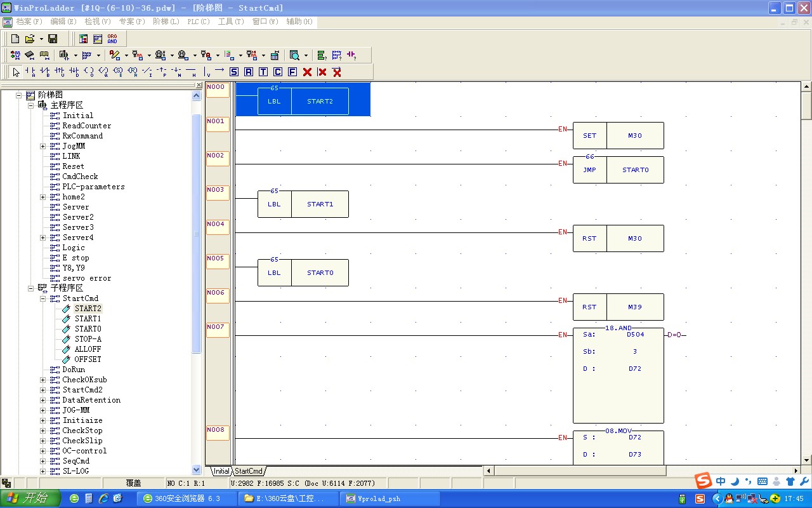
Task: Select the arrow pointer cursor tool
Action: (16, 72)
